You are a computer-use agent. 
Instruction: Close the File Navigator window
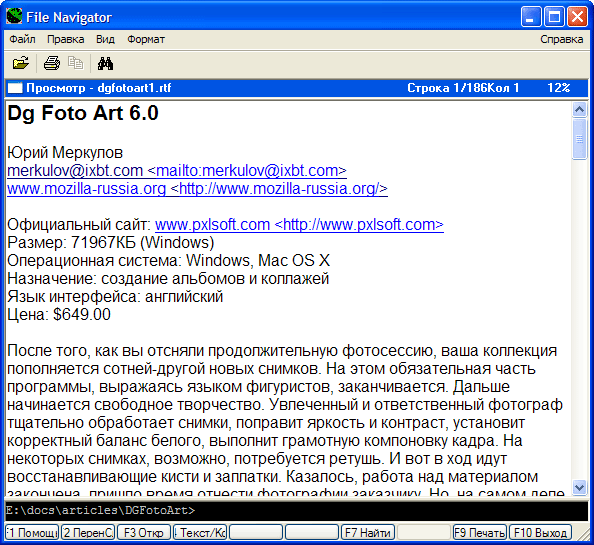coord(577,17)
